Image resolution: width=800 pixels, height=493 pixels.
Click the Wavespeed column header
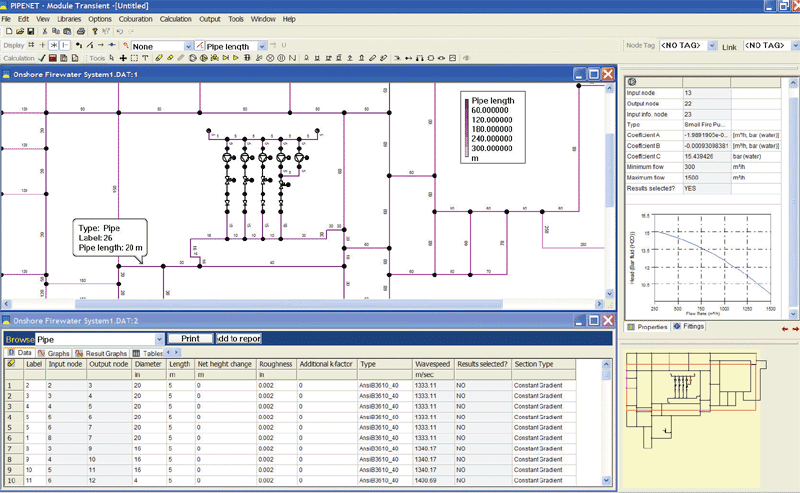tap(432, 364)
